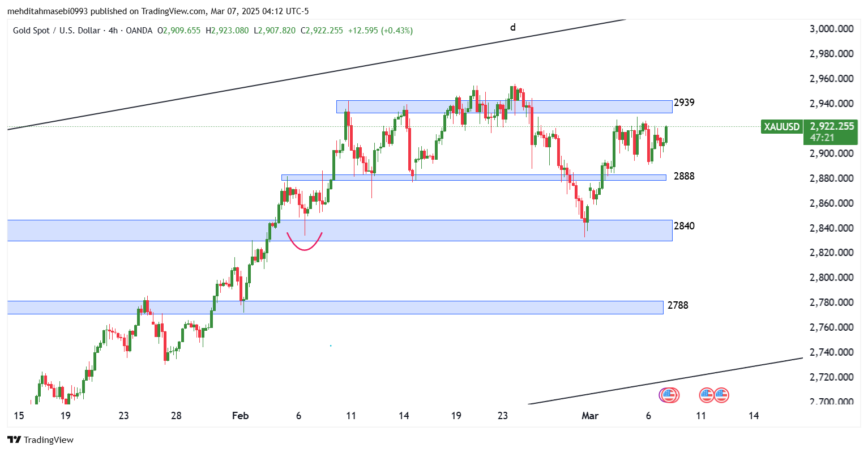Click the +12.595 (+0.43%) change value
This screenshot has height=452, width=868.
click(380, 31)
